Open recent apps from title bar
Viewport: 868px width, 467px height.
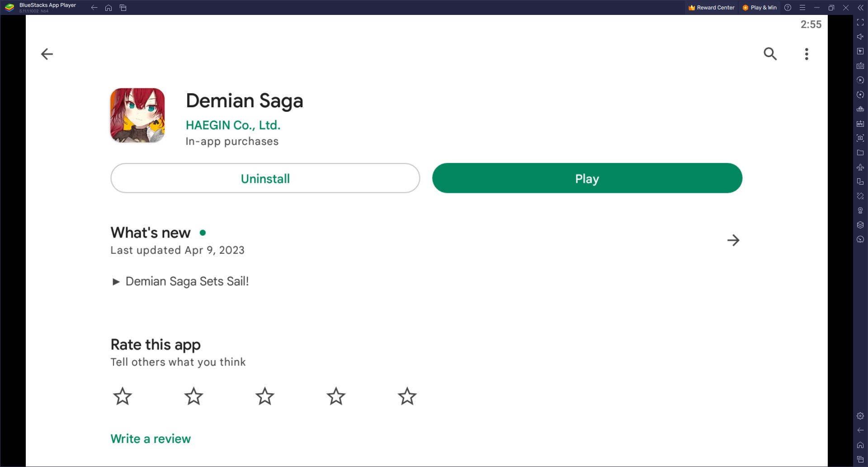[x=123, y=8]
